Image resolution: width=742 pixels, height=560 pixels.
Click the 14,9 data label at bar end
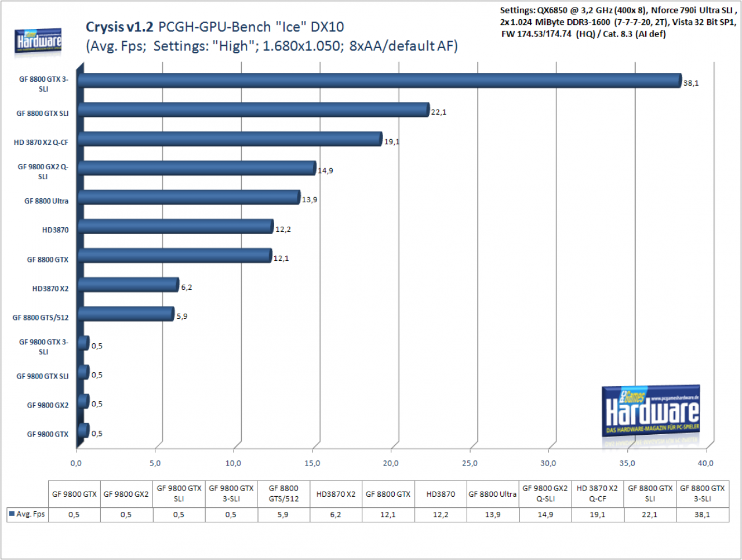click(325, 170)
